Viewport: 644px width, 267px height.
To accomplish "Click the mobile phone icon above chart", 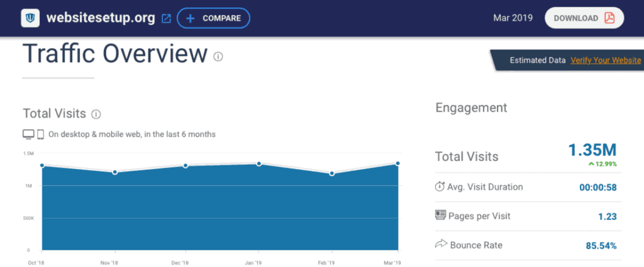I will tap(40, 134).
